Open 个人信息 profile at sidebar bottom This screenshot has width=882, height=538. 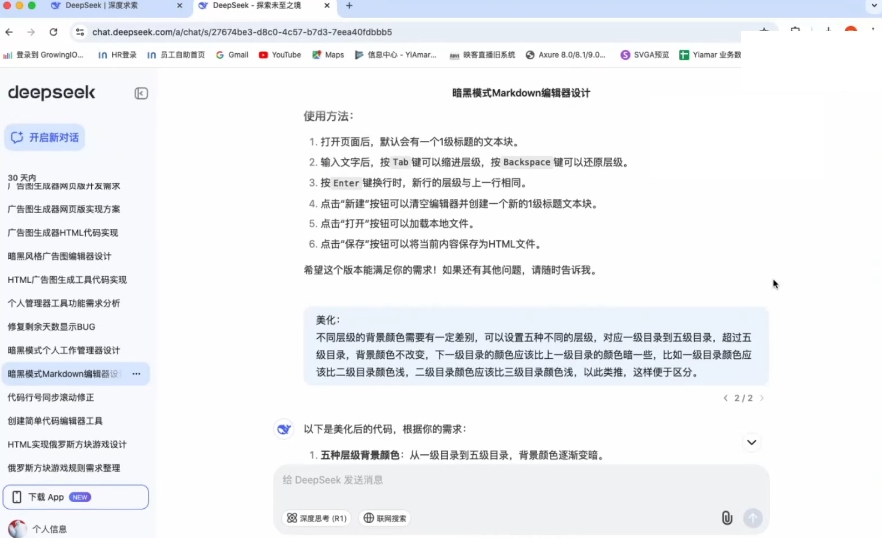coord(49,529)
